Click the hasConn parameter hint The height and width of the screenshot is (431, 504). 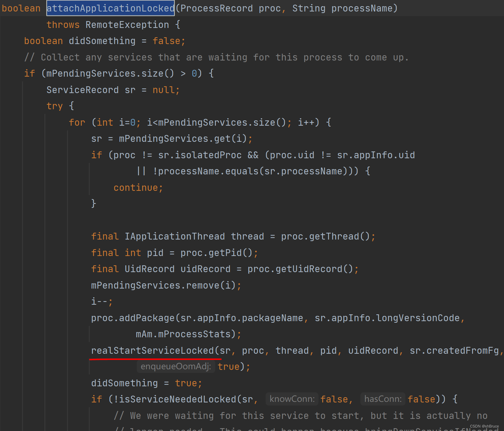point(383,399)
